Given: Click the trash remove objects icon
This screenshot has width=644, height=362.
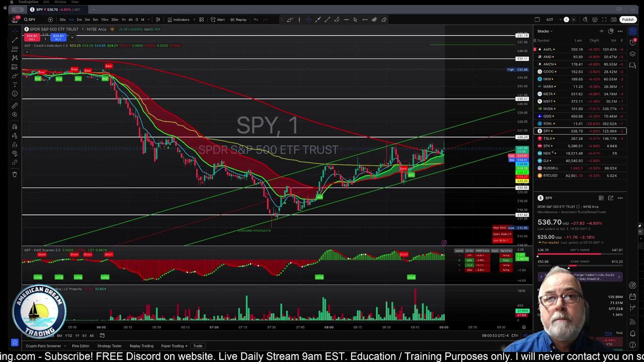Looking at the screenshot, I should tap(15, 174).
